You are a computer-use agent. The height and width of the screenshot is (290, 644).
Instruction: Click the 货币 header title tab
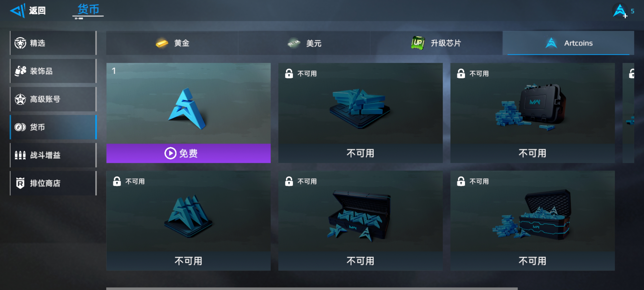(x=88, y=10)
